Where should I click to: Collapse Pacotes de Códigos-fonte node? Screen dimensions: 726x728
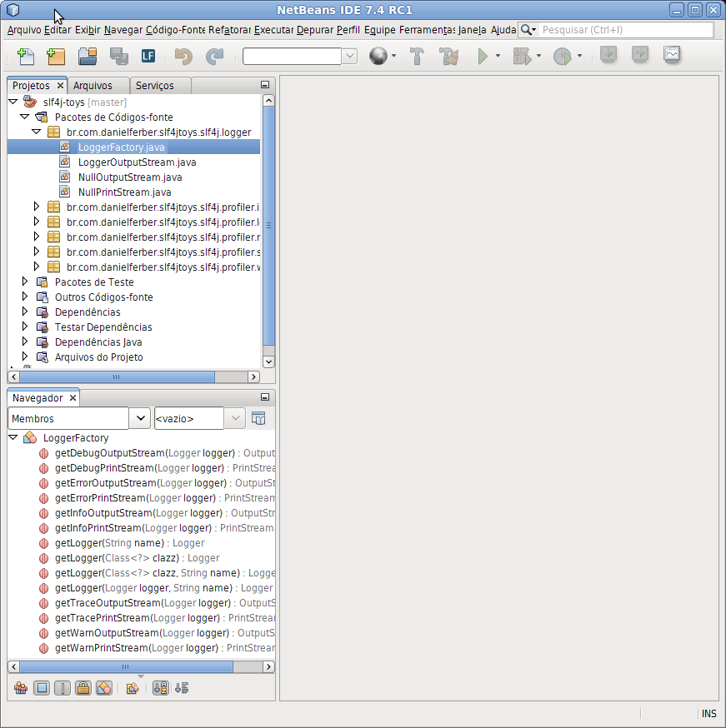(x=25, y=117)
